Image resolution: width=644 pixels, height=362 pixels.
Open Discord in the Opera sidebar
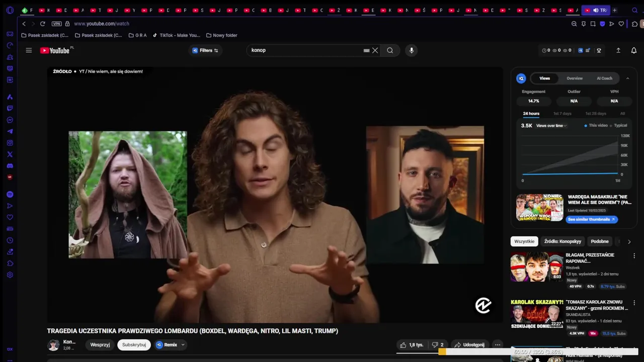(x=10, y=166)
